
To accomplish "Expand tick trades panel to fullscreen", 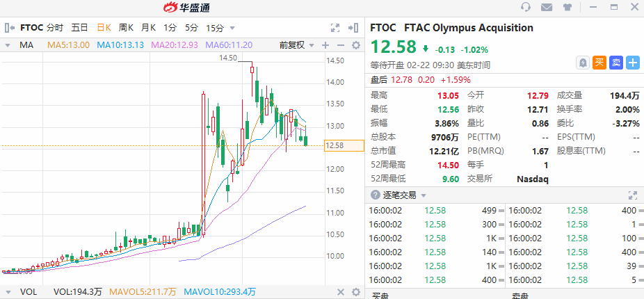I will 633,195.
